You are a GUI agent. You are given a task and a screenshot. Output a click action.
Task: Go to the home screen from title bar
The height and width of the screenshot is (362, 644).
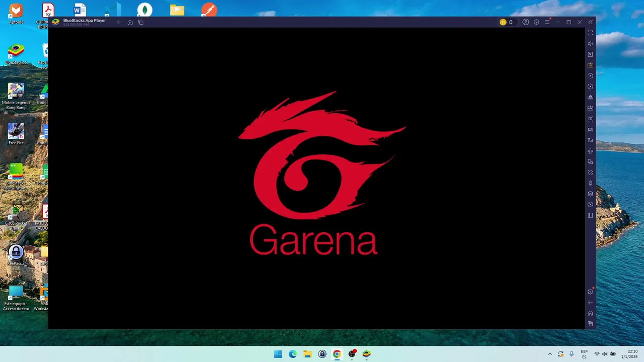pos(130,22)
